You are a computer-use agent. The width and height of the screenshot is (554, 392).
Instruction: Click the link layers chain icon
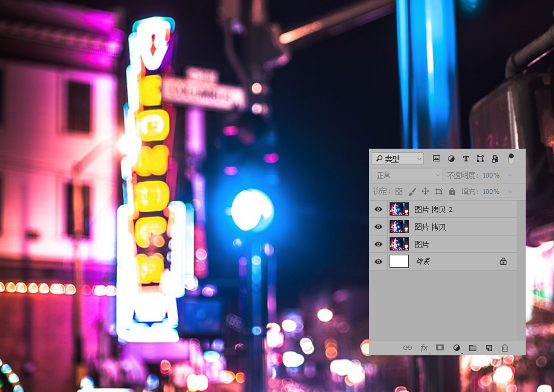pos(408,348)
